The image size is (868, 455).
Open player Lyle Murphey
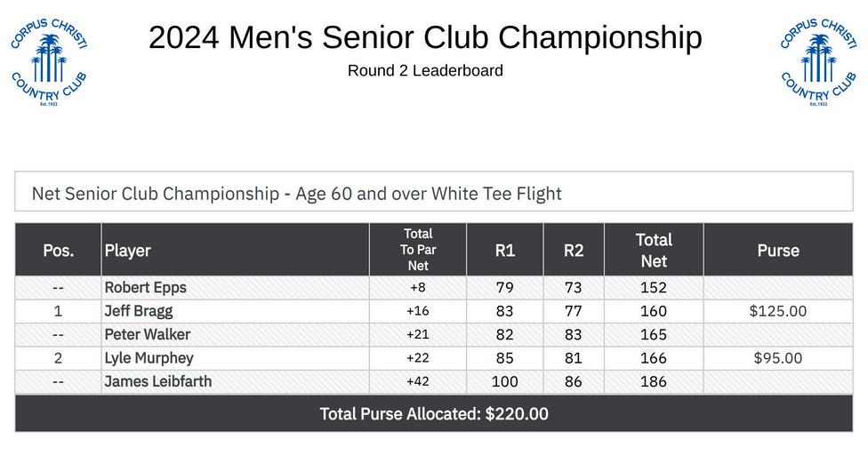pos(149,358)
